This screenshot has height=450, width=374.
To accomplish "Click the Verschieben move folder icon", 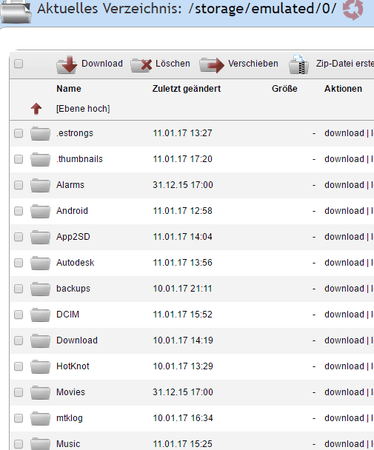I will (212, 65).
